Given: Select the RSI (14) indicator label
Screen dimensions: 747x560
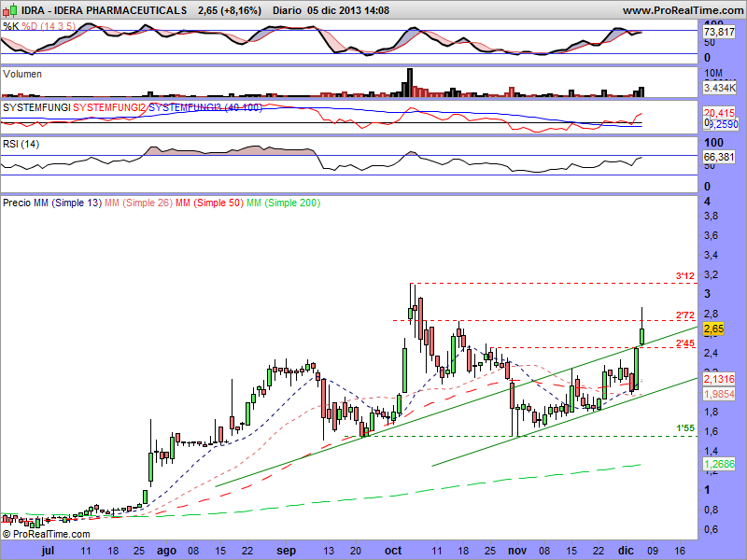Looking at the screenshot, I should [21, 144].
